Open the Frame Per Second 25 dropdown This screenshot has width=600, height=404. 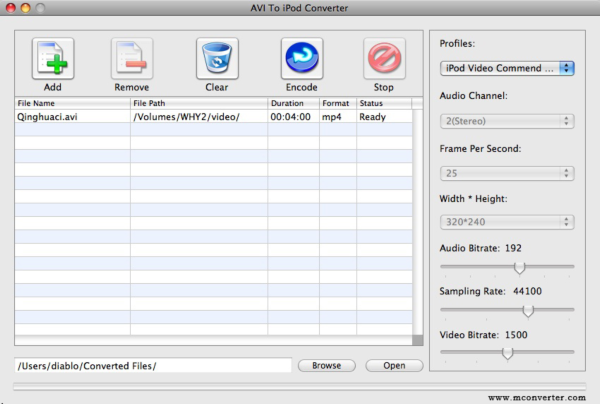[507, 173]
